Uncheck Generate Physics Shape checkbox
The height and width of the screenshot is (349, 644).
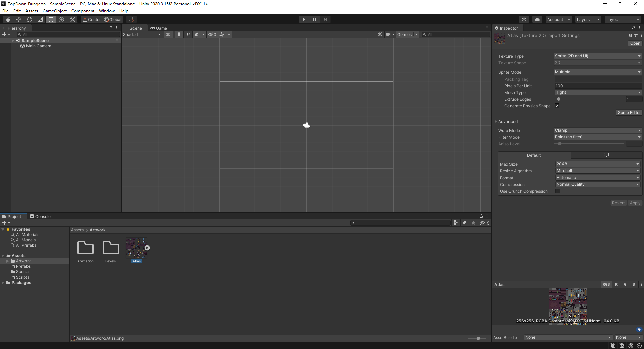[x=557, y=106]
